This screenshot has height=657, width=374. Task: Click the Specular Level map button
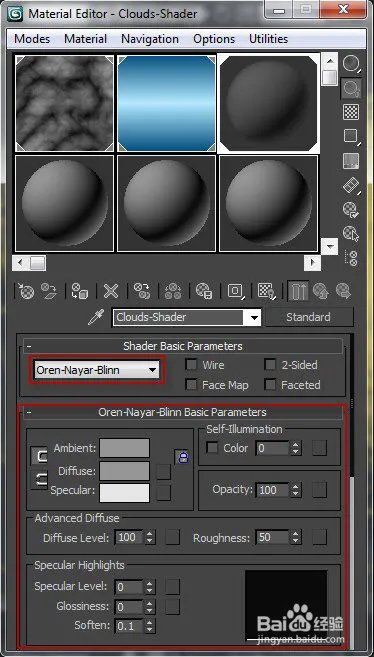coord(173,587)
